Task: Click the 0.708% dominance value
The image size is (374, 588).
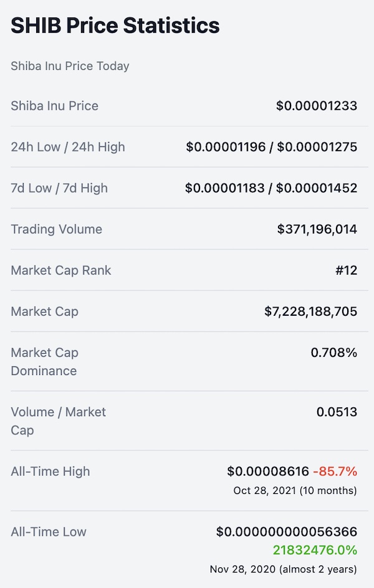Action: [x=334, y=353]
